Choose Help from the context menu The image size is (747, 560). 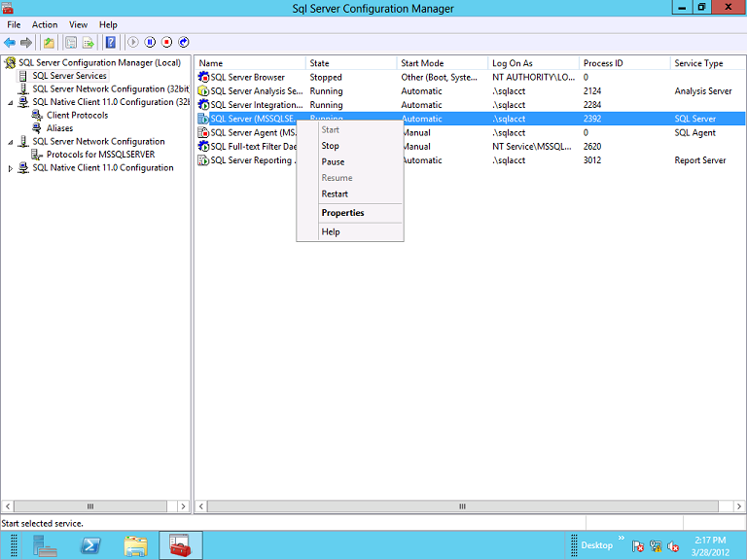coord(350,232)
